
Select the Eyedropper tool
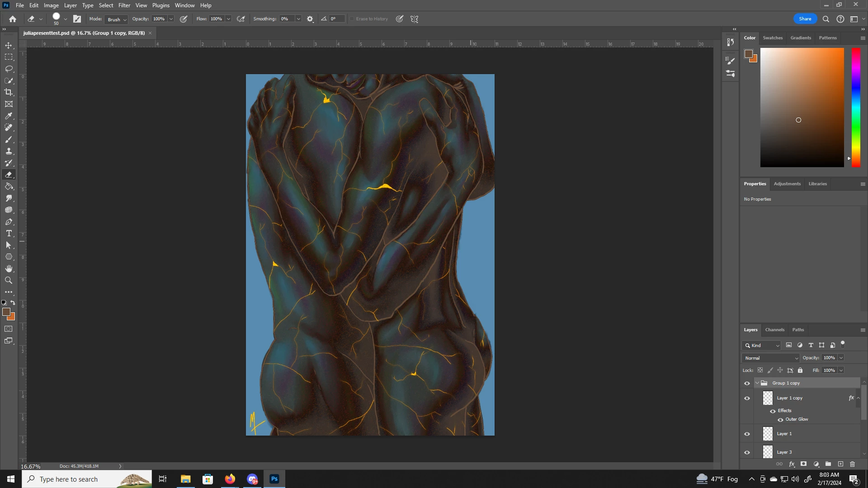tap(9, 116)
